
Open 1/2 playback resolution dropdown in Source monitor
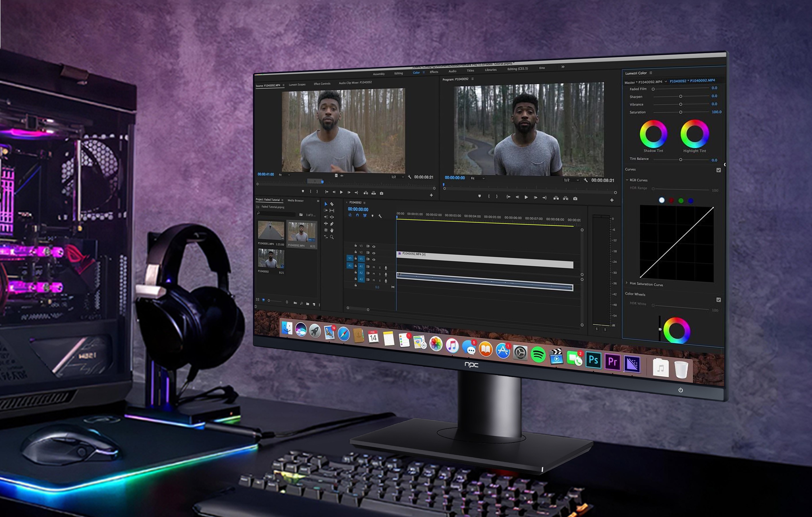pyautogui.click(x=397, y=177)
